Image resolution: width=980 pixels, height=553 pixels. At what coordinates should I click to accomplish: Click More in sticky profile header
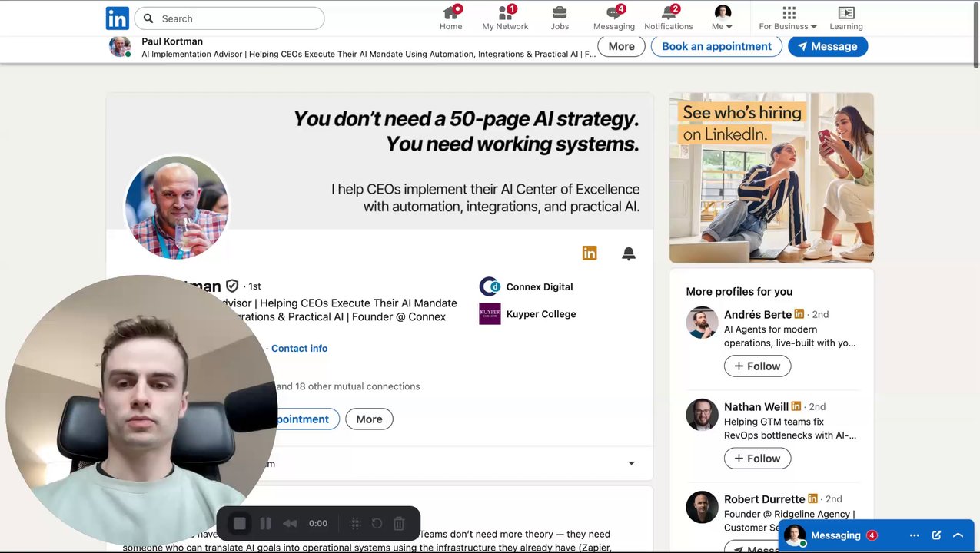(621, 46)
